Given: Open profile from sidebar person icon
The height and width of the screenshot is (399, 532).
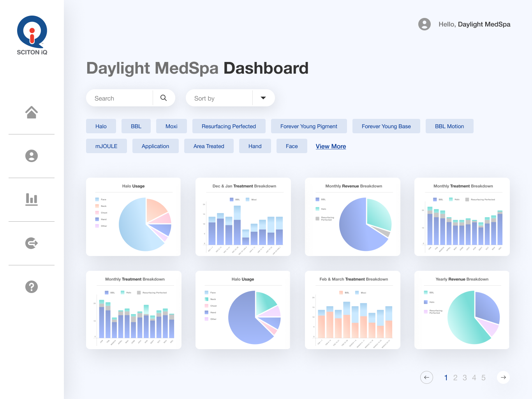Looking at the screenshot, I should tap(32, 156).
